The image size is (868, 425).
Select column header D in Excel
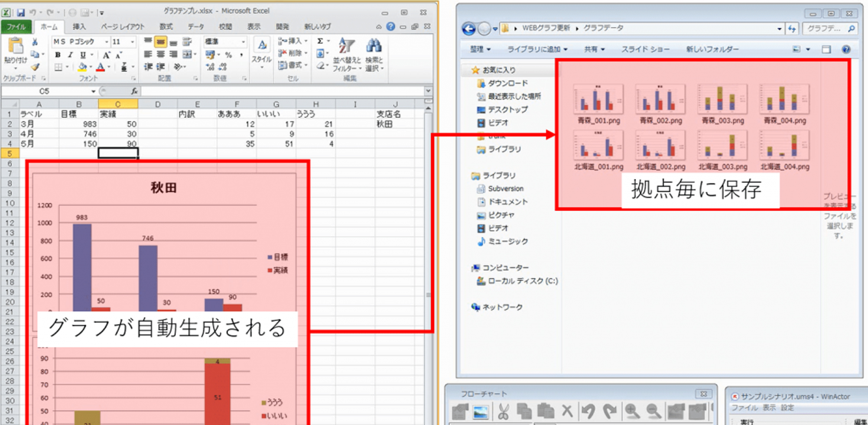pos(157,104)
